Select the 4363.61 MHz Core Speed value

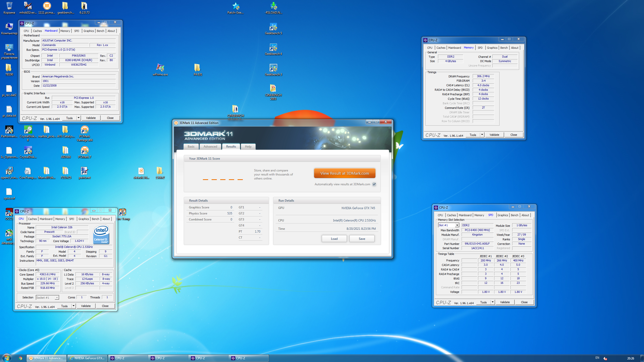pos(48,274)
